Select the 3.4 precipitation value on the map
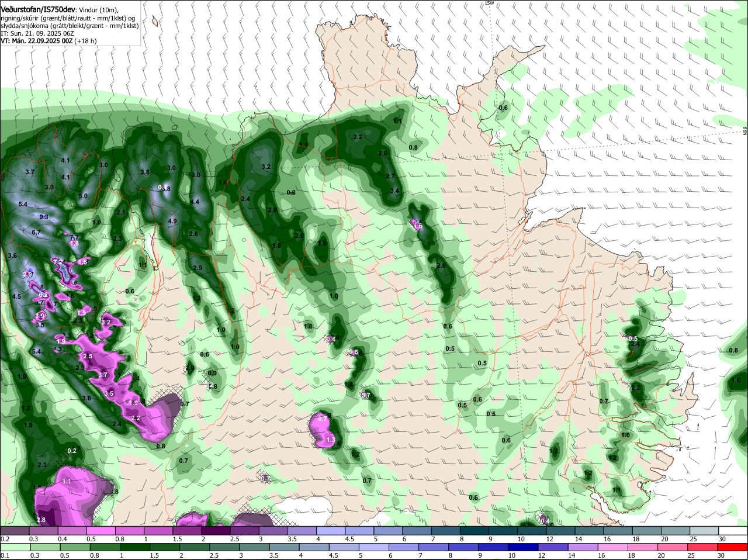Viewport: 748px width, 560px height. [x=394, y=191]
